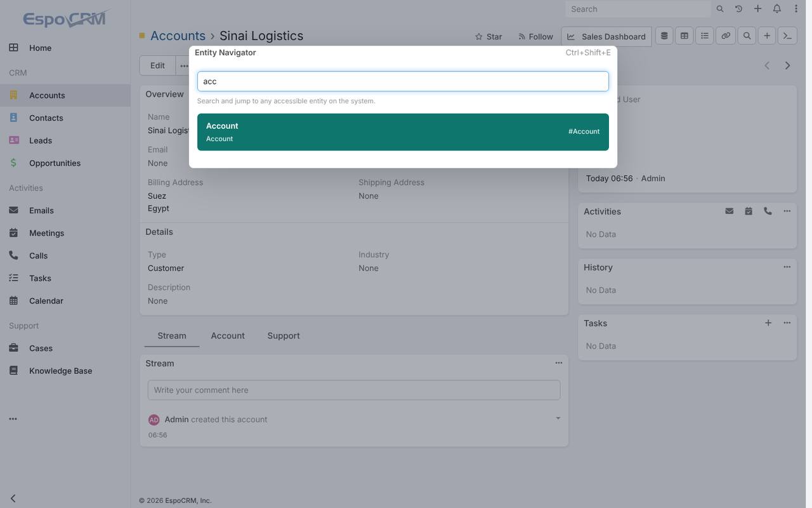812x508 pixels.
Task: Click the plus icon beside the terminal icon
Action: pos(767,36)
